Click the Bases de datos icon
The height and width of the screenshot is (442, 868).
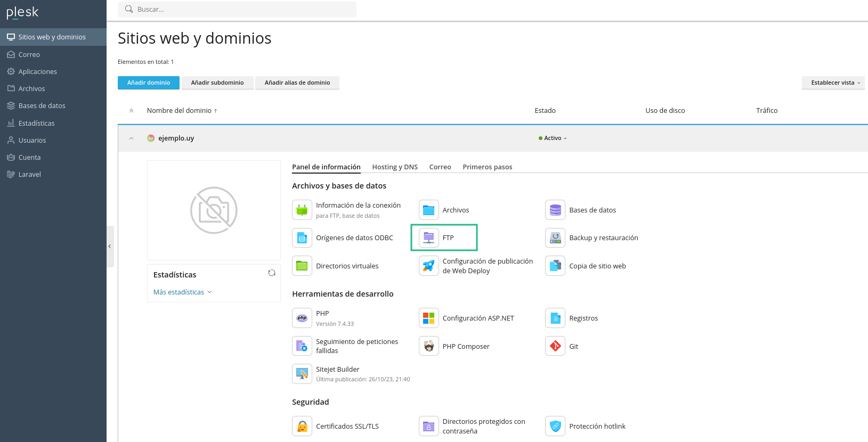(x=555, y=210)
